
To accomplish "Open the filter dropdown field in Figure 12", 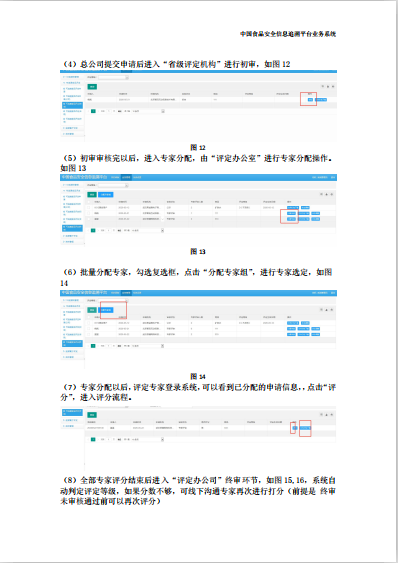I will pos(113,77).
